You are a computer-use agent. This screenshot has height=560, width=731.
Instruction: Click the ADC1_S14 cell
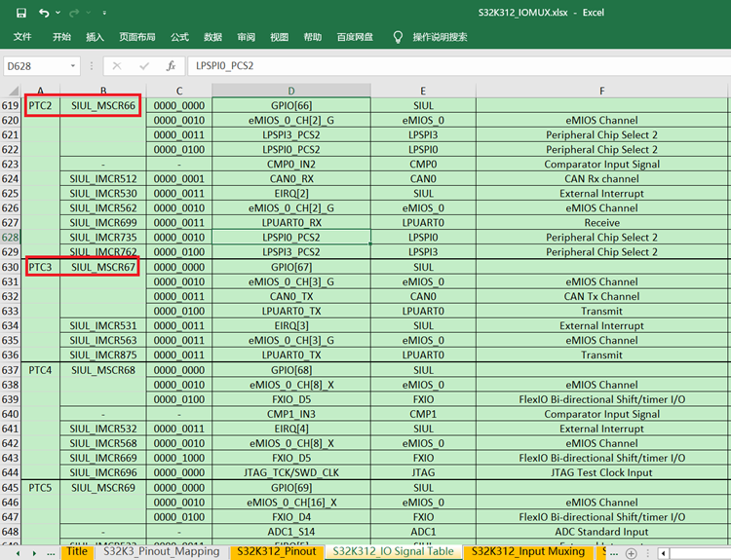click(291, 532)
